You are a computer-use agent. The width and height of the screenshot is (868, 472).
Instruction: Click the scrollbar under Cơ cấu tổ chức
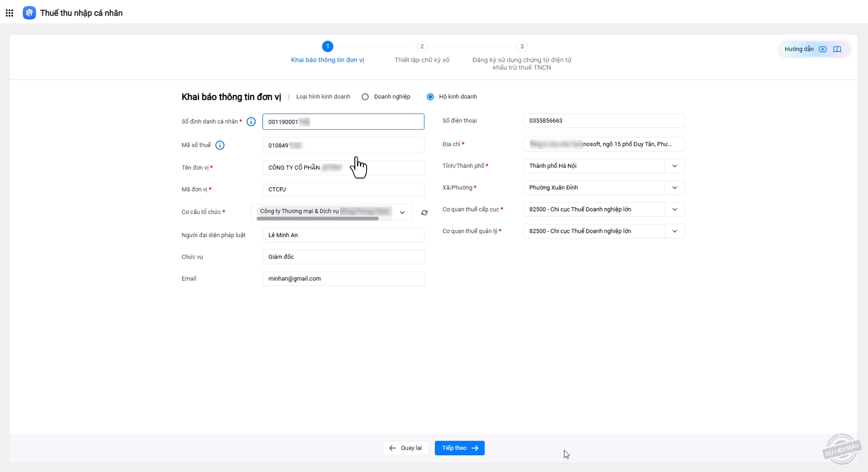(x=318, y=219)
